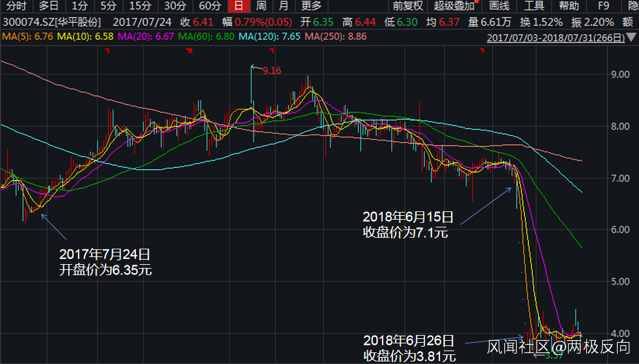Switch to 月 monthly chart
The width and height of the screenshot is (639, 364).
pos(283,6)
